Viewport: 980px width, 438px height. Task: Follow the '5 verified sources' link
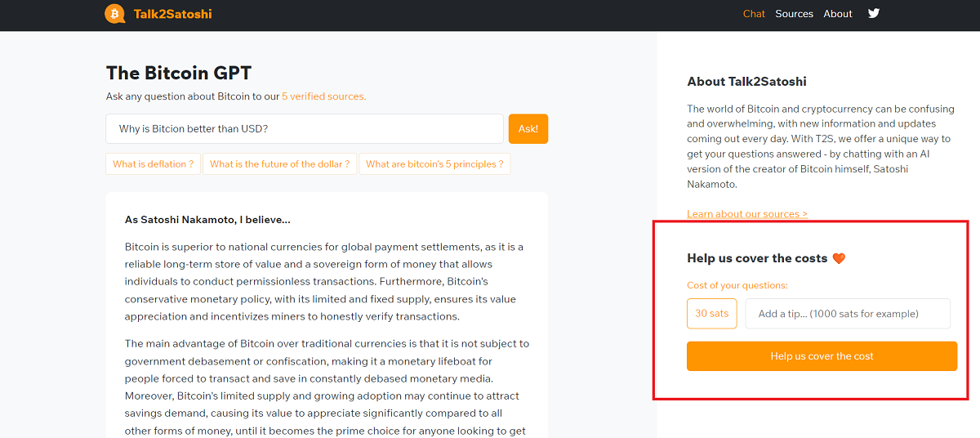[x=324, y=96]
